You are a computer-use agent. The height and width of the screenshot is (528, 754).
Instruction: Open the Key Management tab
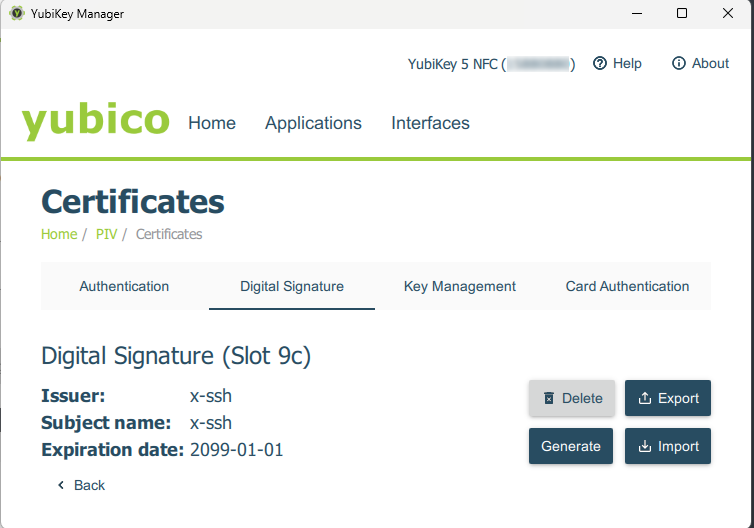[460, 286]
